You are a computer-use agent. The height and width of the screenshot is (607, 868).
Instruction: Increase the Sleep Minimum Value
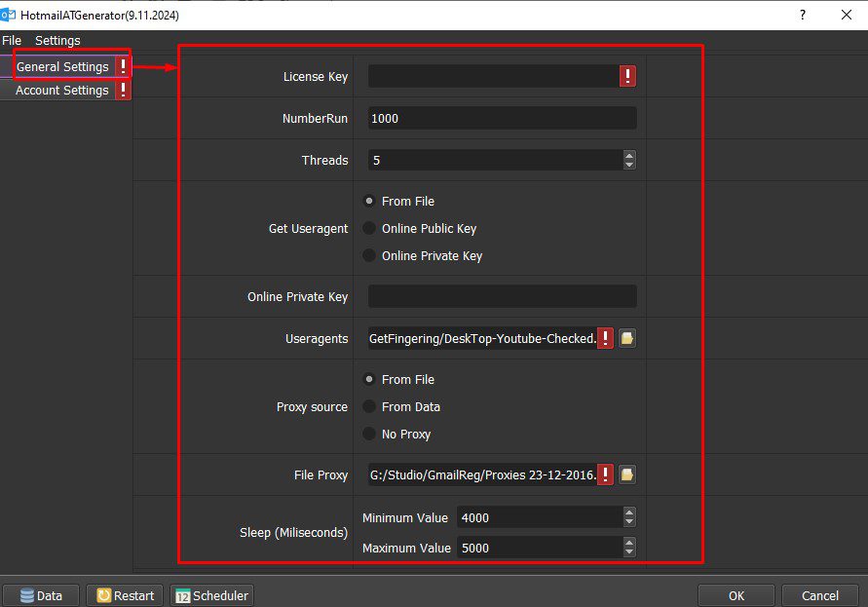tap(629, 512)
